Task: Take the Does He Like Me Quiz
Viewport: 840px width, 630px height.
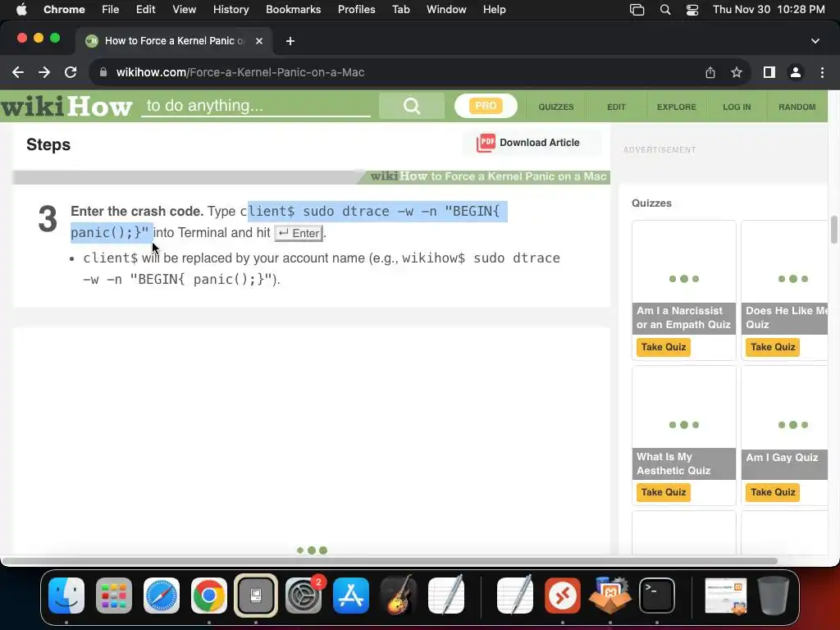Action: pos(773,347)
